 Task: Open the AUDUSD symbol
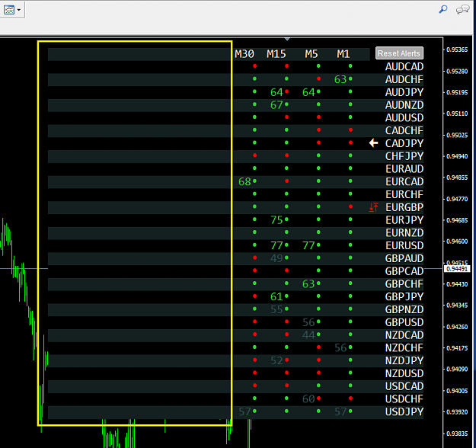(404, 117)
